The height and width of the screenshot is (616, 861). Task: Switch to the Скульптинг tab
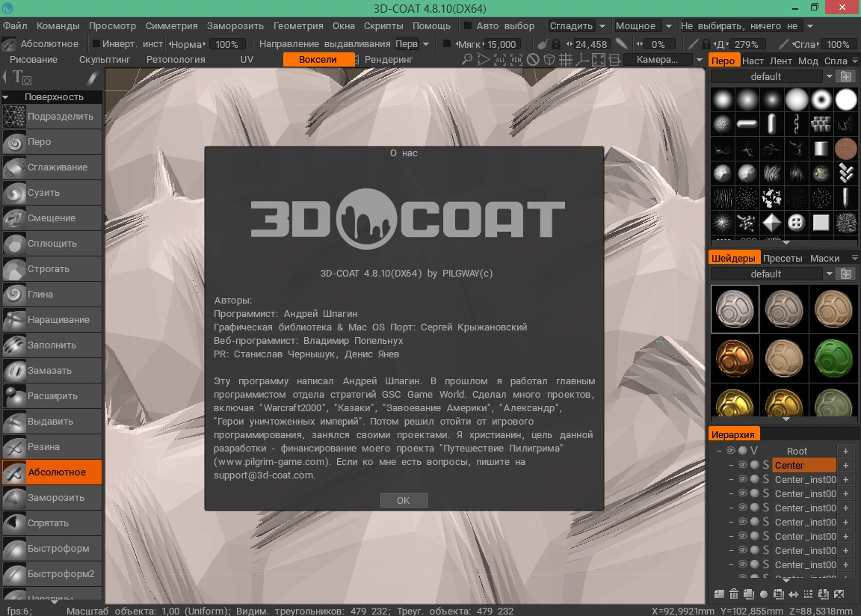click(x=105, y=59)
